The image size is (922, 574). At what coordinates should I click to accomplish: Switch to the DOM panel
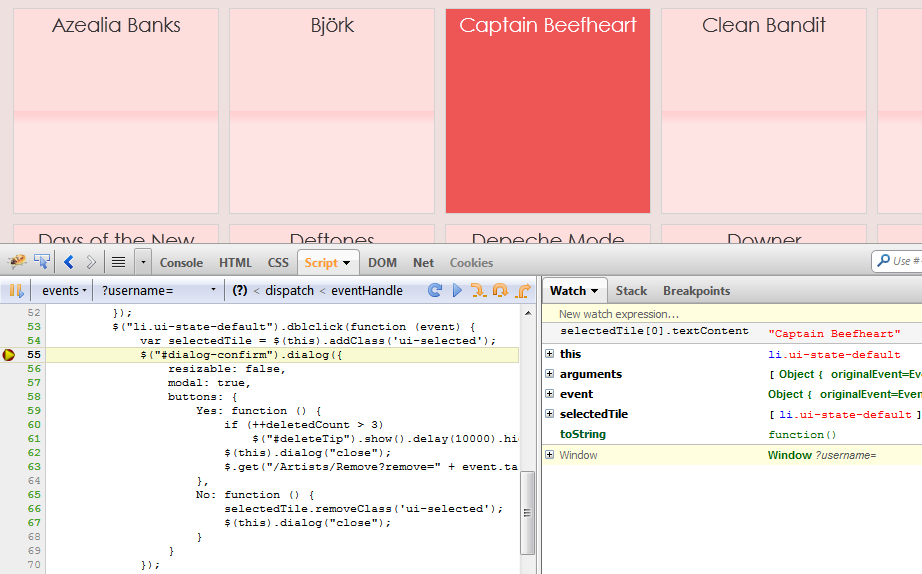point(382,263)
